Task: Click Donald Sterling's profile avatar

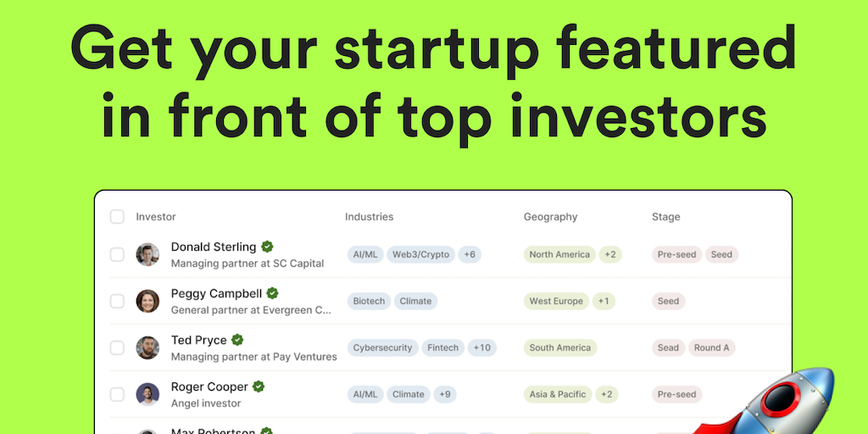Action: (147, 254)
